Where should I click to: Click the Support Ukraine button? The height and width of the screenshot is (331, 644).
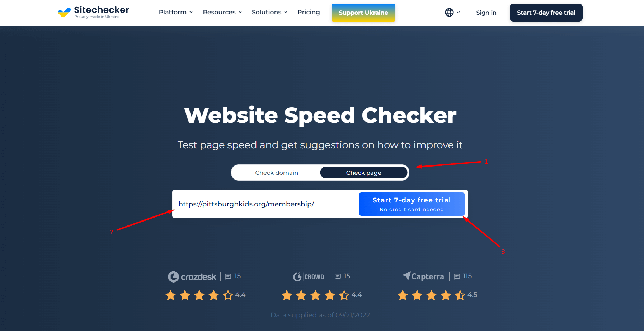pyautogui.click(x=363, y=13)
